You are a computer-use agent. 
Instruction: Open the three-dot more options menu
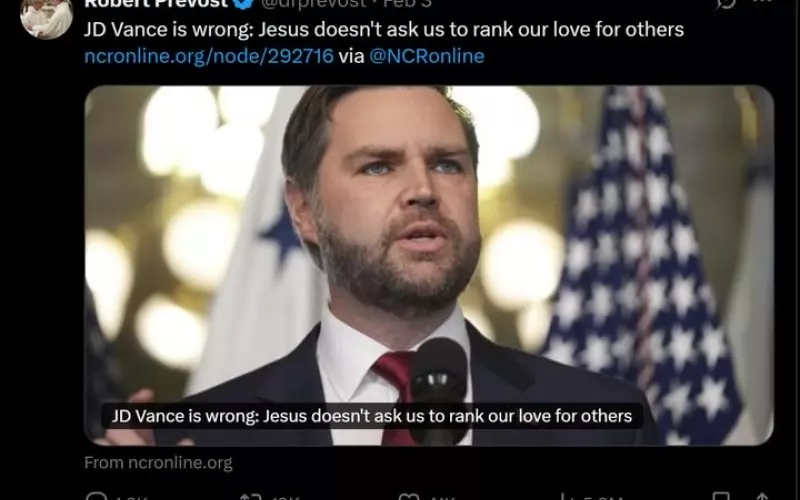tap(762, 2)
